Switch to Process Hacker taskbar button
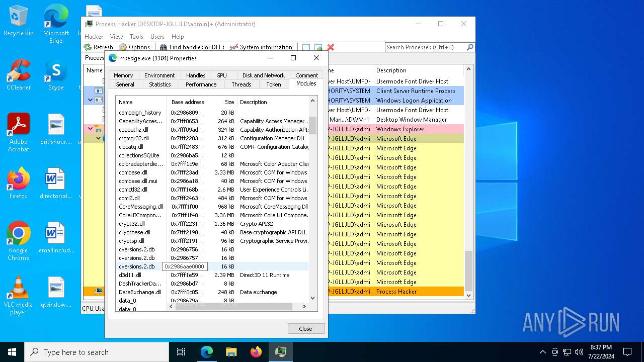 coord(280,352)
